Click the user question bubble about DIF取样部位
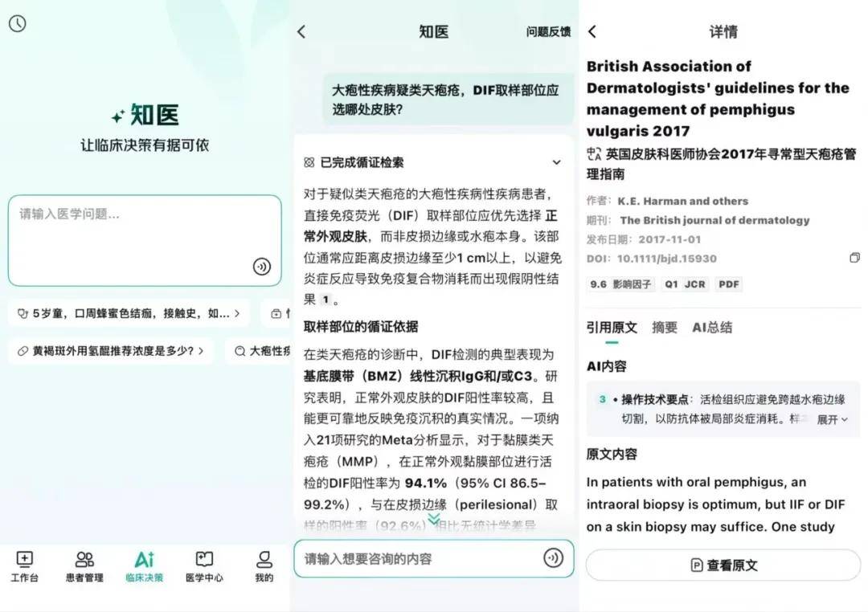Screen dimensions: 868x612 click(448, 100)
